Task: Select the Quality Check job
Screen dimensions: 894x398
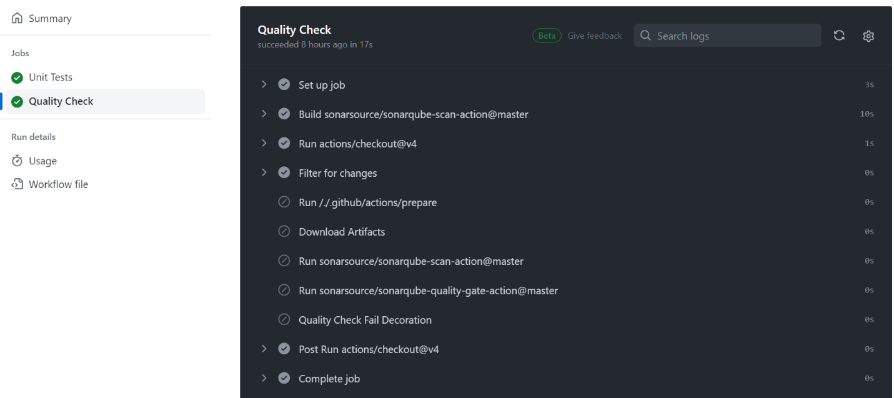Action: pos(105,101)
